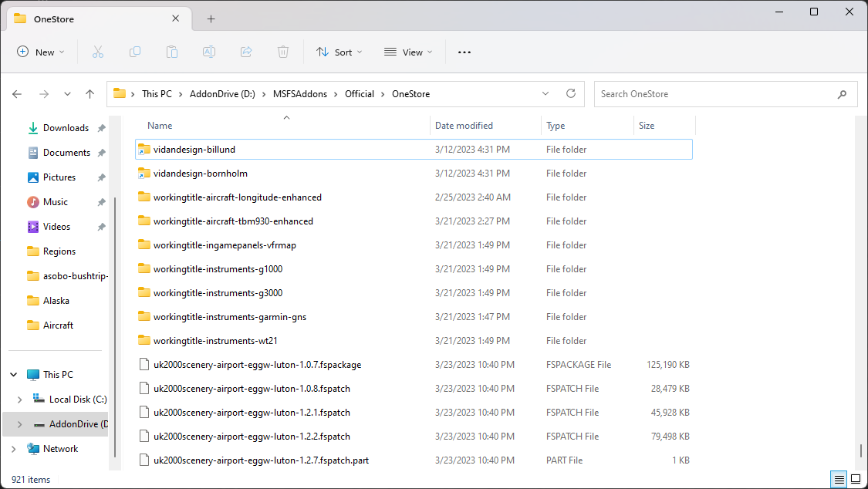Open address bar history dropdown
Viewport: 868px width, 489px height.
tap(545, 93)
